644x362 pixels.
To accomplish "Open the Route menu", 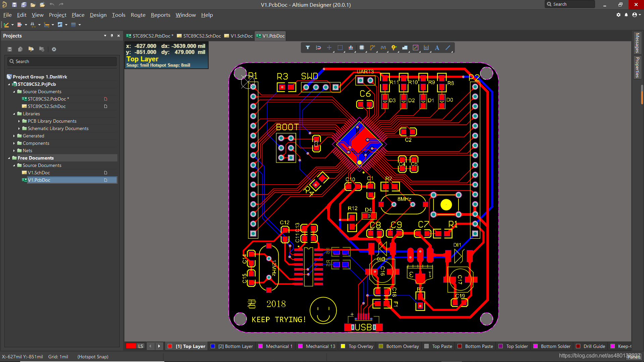I will click(x=138, y=15).
